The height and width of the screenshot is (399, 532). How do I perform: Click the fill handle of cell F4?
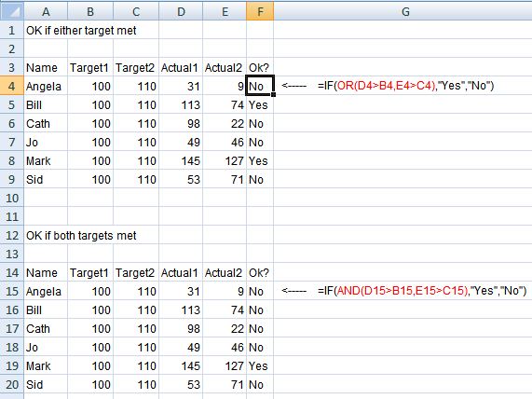(273, 95)
